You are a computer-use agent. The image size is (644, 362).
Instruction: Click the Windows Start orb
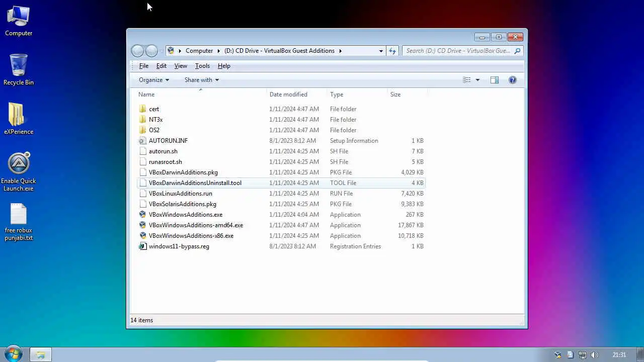[x=13, y=354]
